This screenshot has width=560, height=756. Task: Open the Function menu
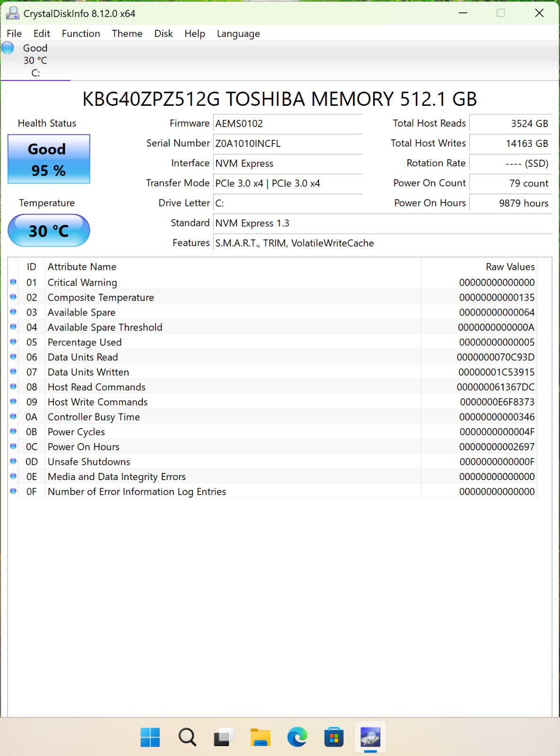point(81,34)
